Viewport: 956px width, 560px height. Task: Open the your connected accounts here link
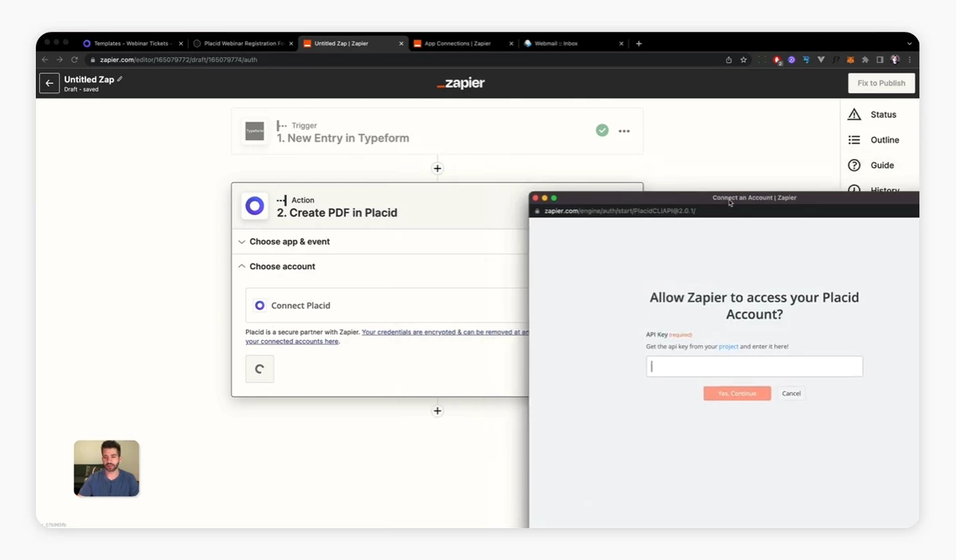point(292,342)
